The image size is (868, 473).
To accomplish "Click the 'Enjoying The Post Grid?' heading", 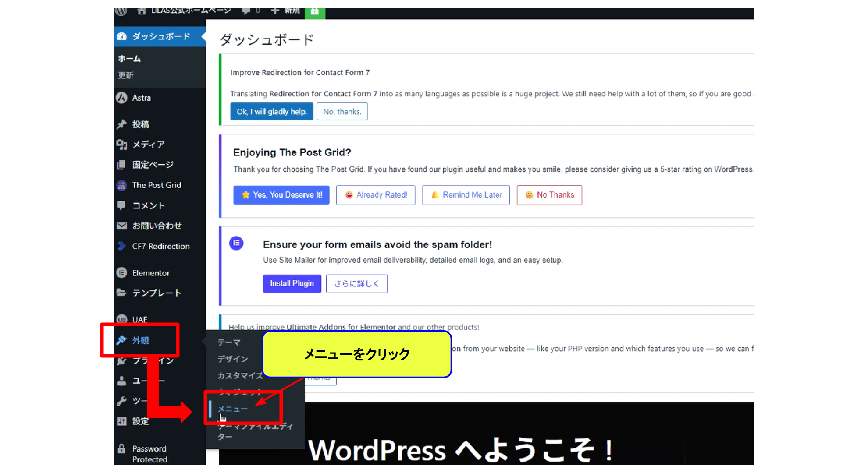I will tap(292, 152).
